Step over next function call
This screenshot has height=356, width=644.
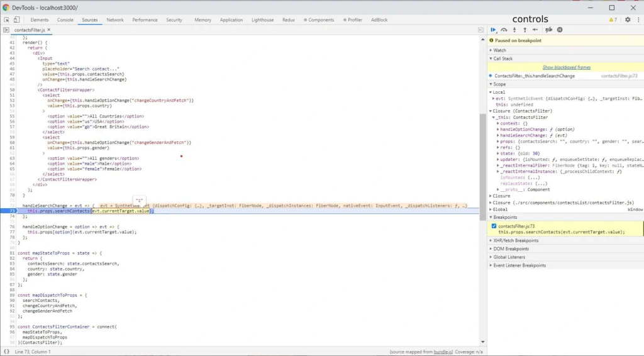[504, 30]
